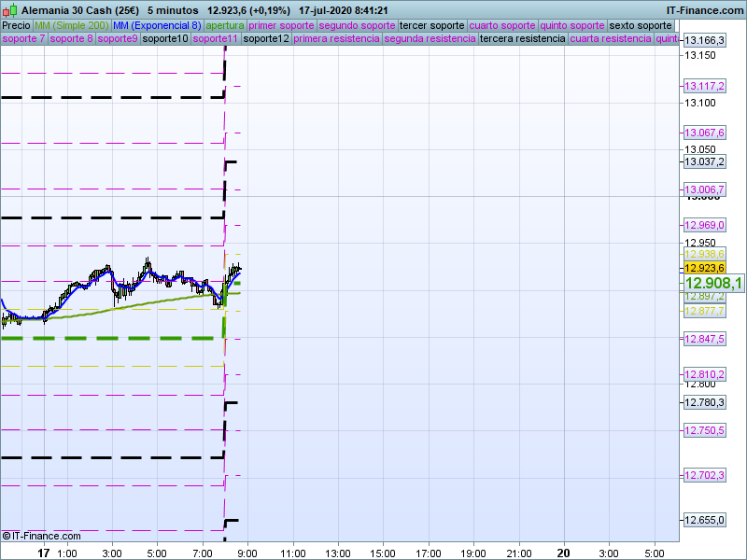
Task: Click the large green 12.908,1 price tag
Action: coord(713,283)
